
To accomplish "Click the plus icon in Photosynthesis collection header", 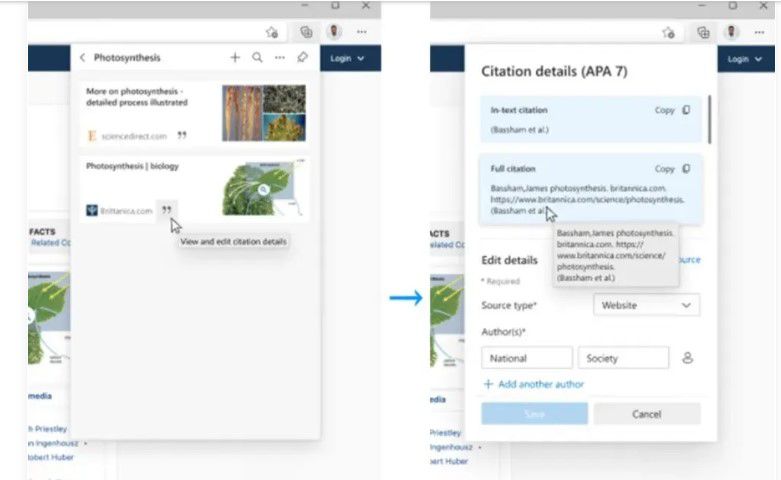I will tap(235, 58).
